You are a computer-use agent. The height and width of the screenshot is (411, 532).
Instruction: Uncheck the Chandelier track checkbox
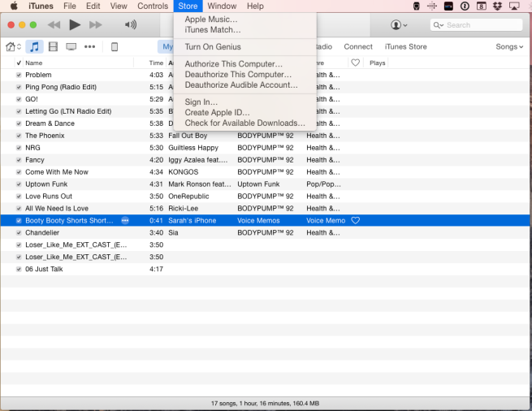click(x=19, y=233)
